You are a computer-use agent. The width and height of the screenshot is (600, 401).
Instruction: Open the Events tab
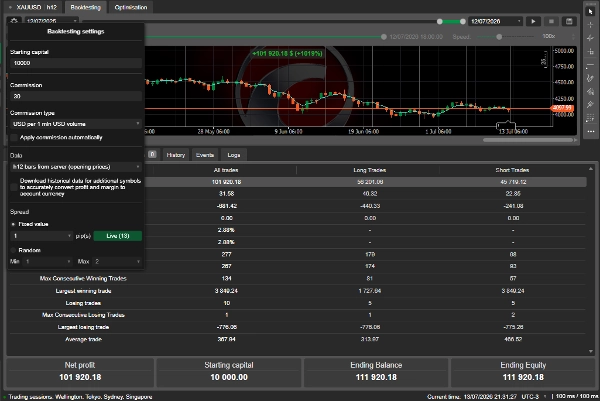click(205, 155)
